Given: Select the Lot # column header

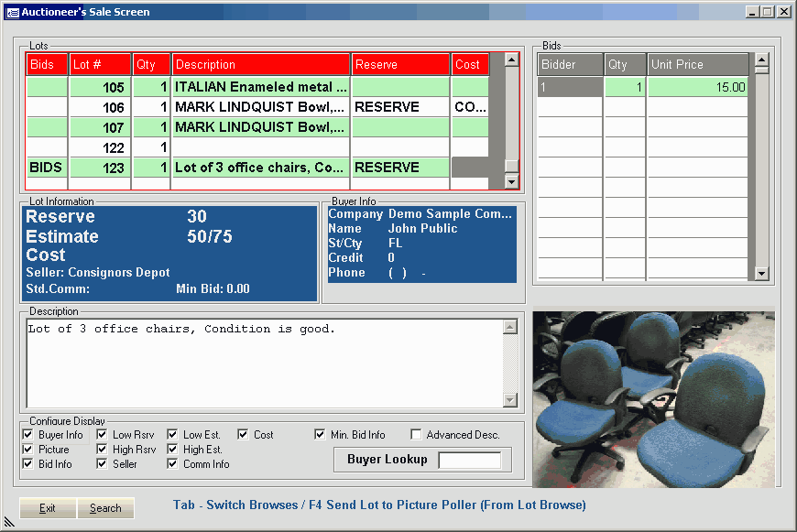Looking at the screenshot, I should click(x=100, y=64).
